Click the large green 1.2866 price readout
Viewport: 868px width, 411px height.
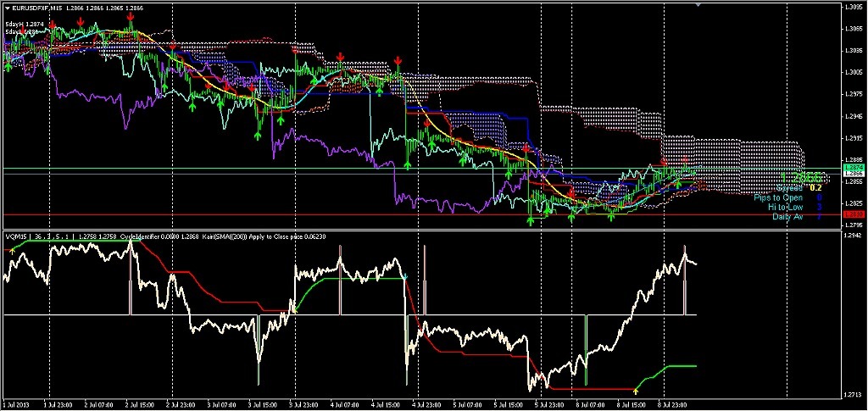pyautogui.click(x=802, y=177)
